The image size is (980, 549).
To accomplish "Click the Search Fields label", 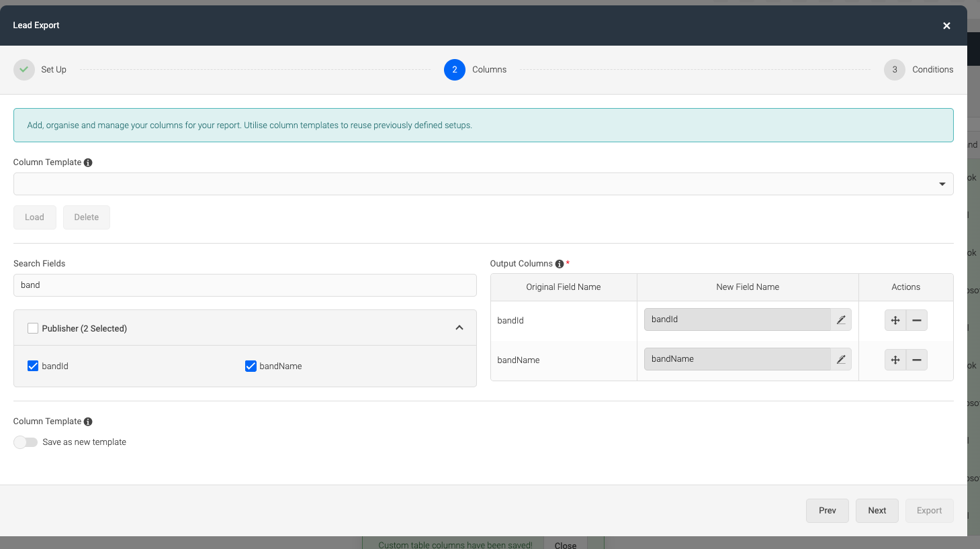I will 40,264.
